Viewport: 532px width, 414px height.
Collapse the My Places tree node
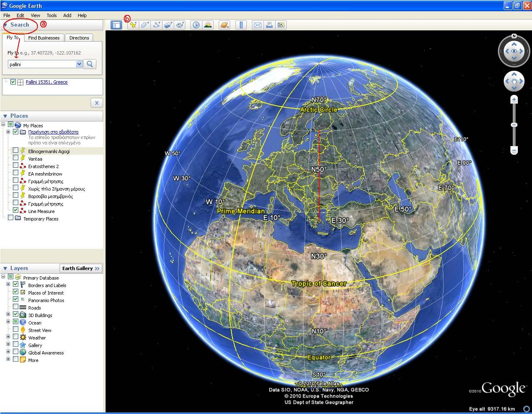3,124
